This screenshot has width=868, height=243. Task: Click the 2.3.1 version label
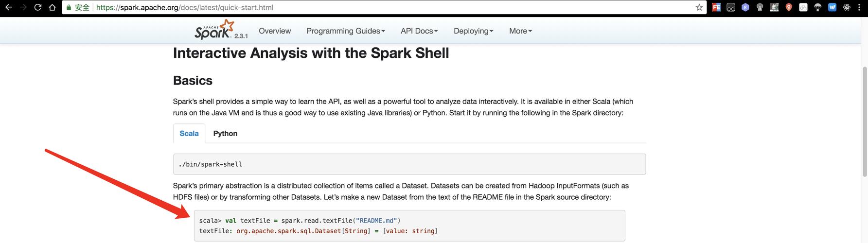click(x=241, y=36)
